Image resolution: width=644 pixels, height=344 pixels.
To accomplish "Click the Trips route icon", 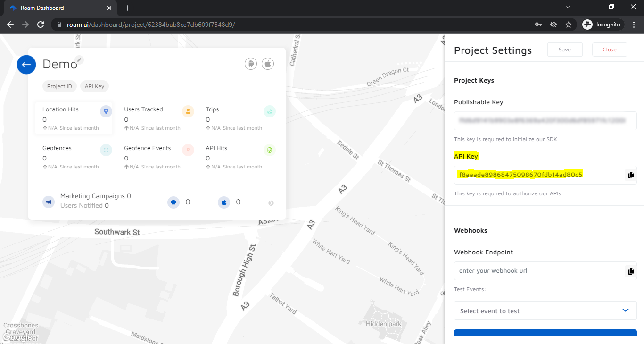I will tap(270, 111).
